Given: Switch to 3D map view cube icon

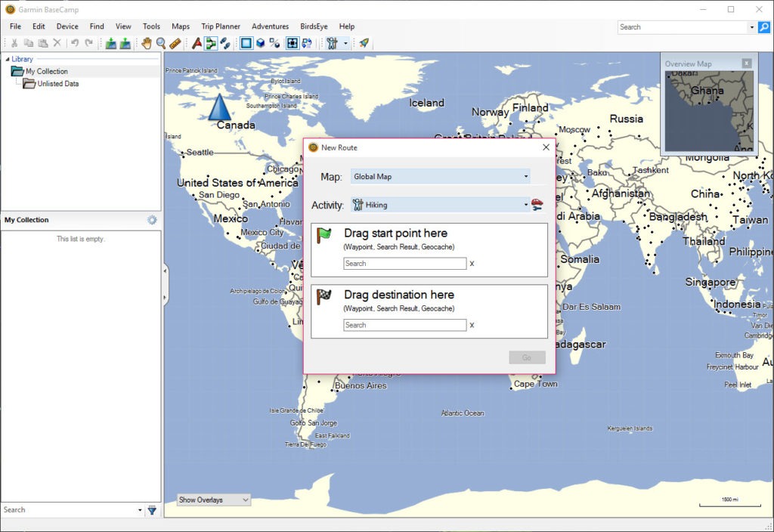Looking at the screenshot, I should [x=261, y=43].
